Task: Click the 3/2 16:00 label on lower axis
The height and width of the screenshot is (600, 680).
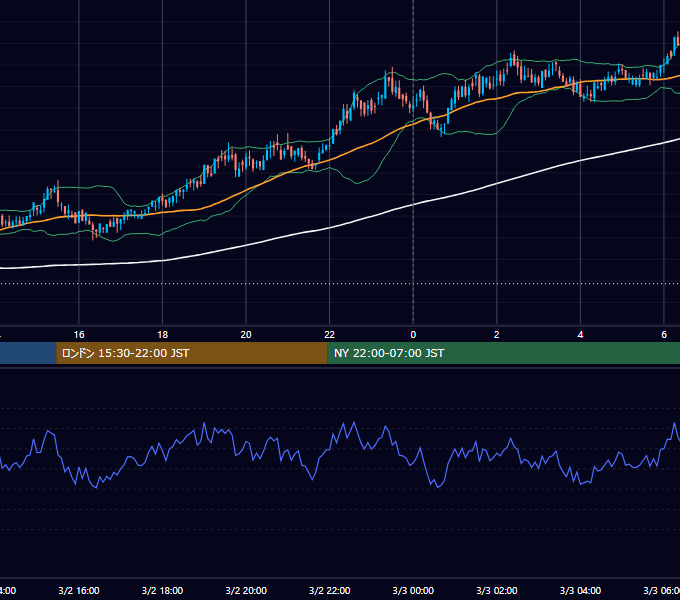Action: tap(79, 590)
